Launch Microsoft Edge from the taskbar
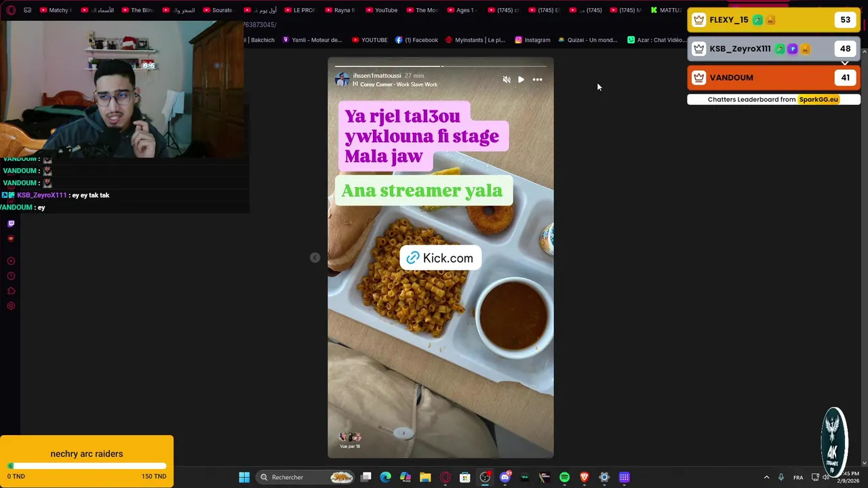This screenshot has height=488, width=868. pyautogui.click(x=386, y=477)
